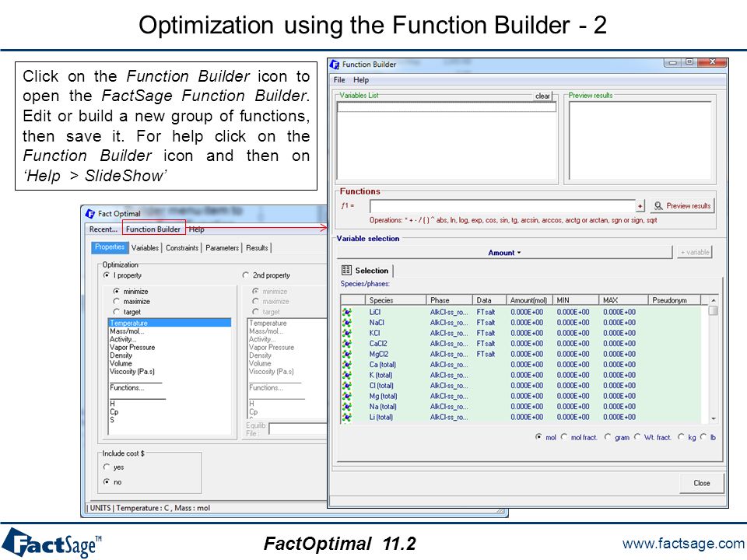Click the MgCl2 species row icon
Image resolution: width=747 pixels, height=560 pixels.
pos(347,355)
